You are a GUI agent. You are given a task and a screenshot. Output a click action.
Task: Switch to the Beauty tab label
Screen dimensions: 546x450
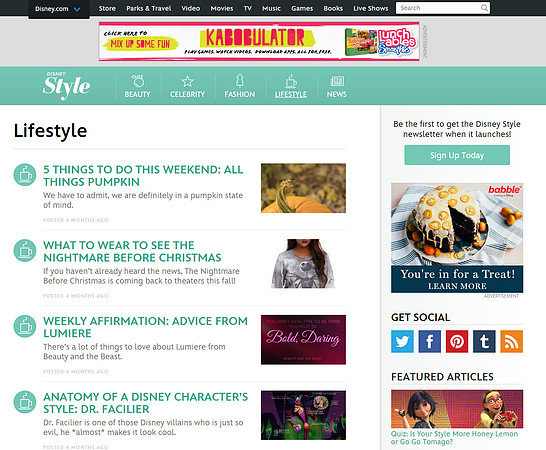[x=138, y=94]
